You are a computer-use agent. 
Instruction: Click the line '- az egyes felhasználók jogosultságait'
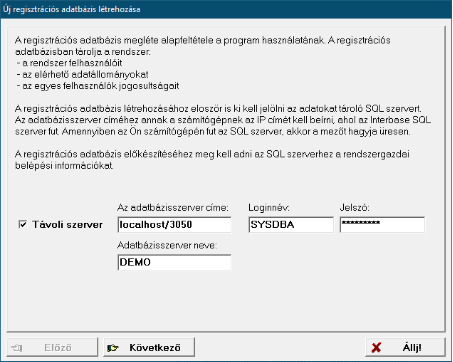(x=98, y=86)
